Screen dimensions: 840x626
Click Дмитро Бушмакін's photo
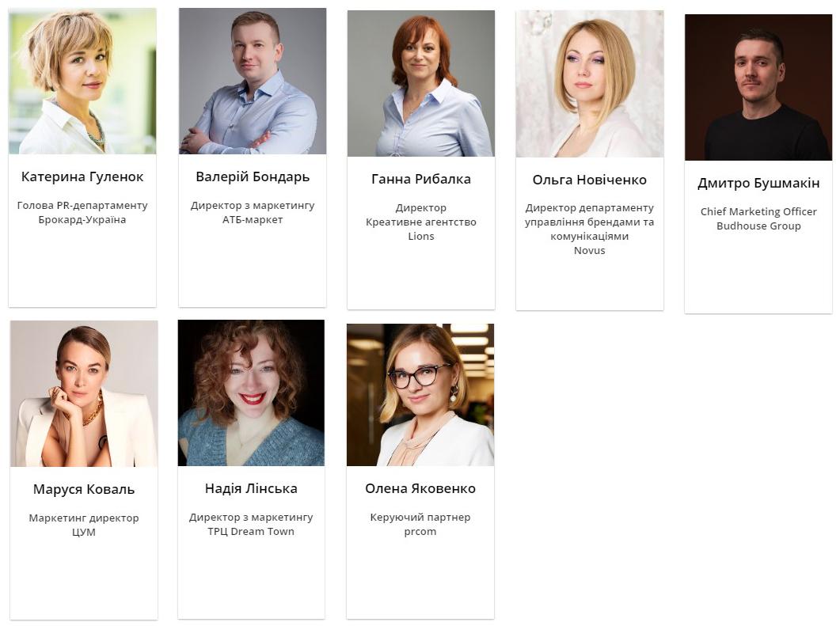coord(758,87)
